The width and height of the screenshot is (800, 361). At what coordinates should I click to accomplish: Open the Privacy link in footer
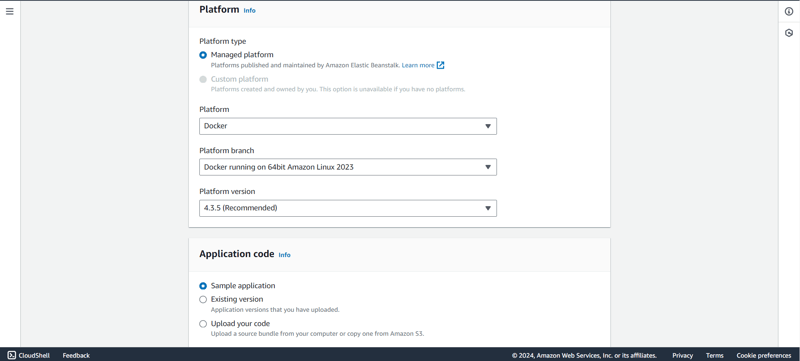click(683, 355)
